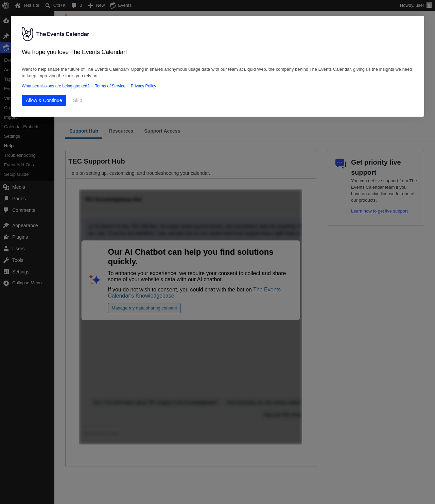Open Comments via its sidebar icon
This screenshot has width=435, height=504.
pyautogui.click(x=6, y=210)
